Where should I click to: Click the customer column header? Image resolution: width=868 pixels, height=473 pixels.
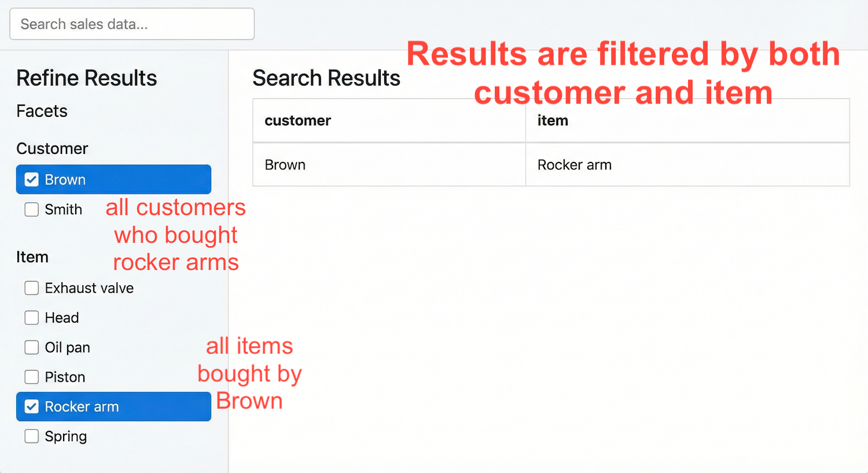coord(297,120)
